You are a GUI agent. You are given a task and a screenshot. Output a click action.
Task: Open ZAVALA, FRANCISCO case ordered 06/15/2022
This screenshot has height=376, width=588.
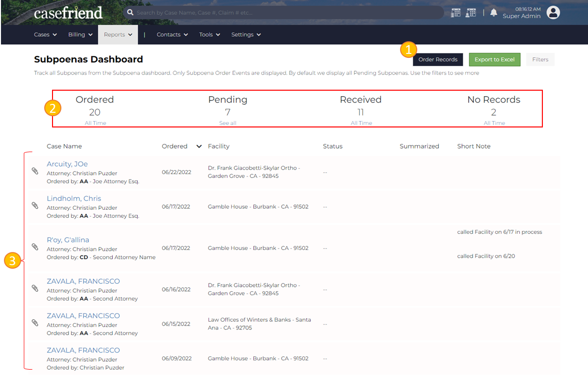click(83, 316)
